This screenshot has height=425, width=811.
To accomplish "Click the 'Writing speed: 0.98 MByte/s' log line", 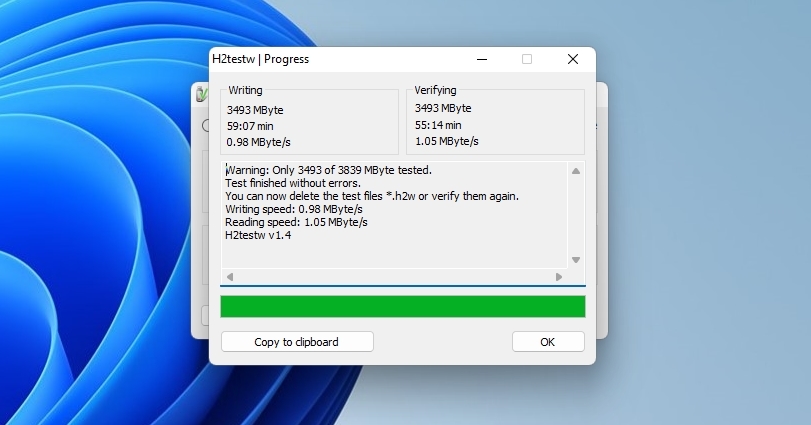I will pos(294,209).
